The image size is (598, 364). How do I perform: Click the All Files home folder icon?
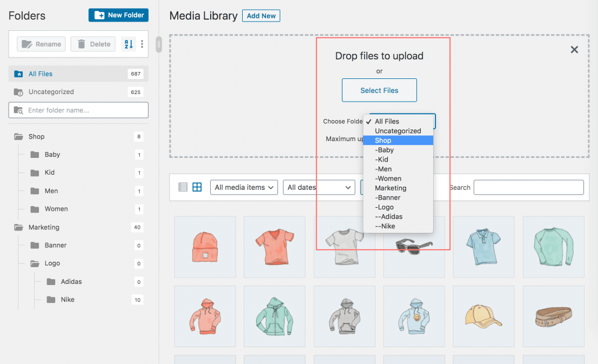click(x=19, y=74)
